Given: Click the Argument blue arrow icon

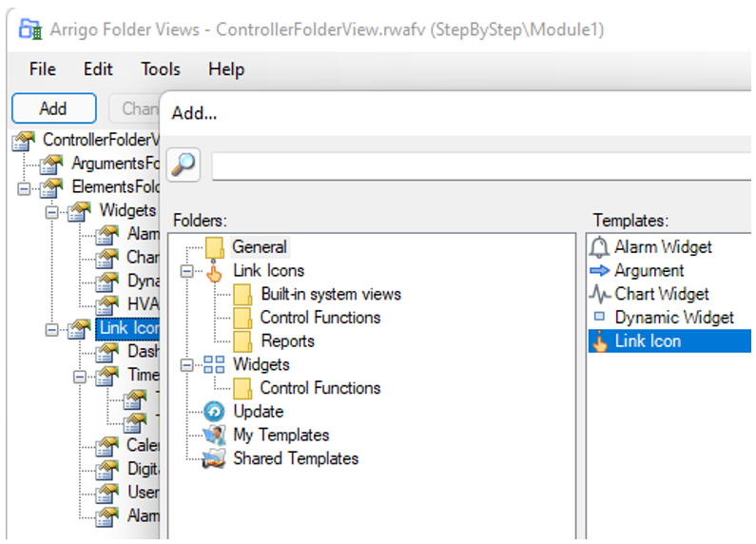Looking at the screenshot, I should [600, 270].
